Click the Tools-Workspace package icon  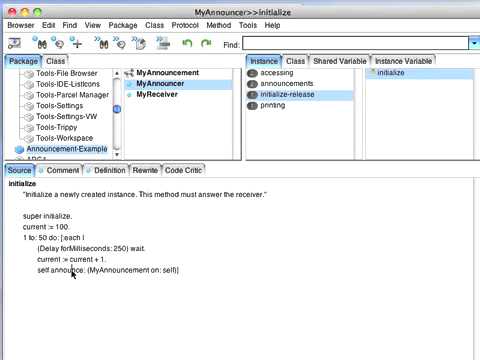pos(29,139)
